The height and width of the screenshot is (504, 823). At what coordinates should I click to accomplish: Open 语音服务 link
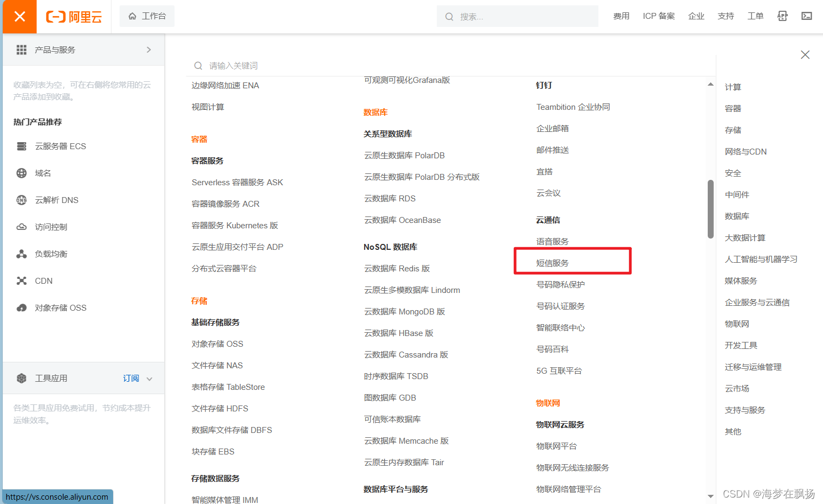(x=553, y=241)
